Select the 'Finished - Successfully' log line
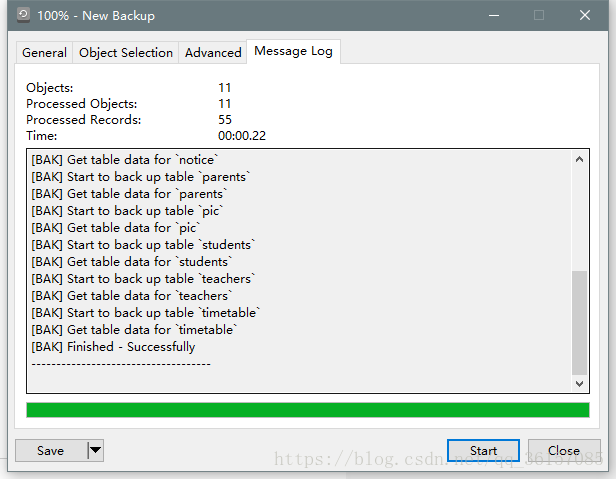616x479 pixels. pyautogui.click(x=113, y=347)
